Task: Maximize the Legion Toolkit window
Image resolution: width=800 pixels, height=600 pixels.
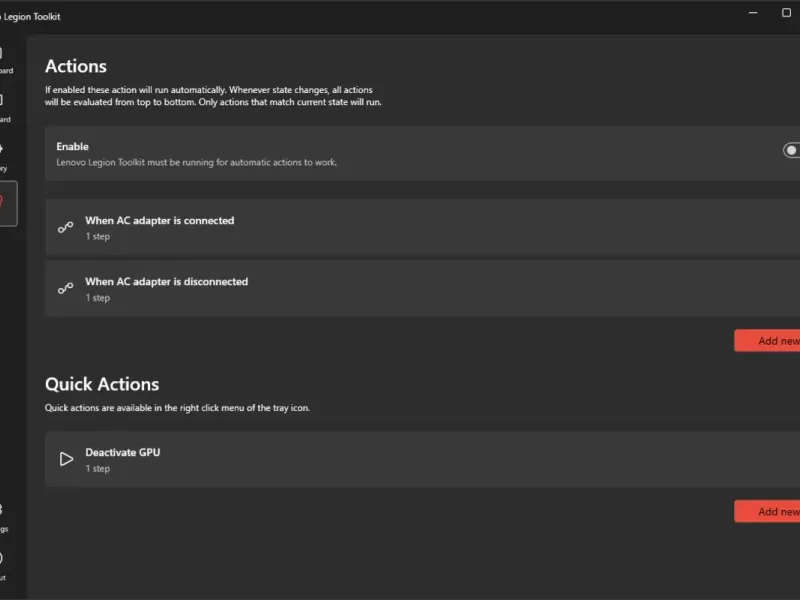Action: [786, 14]
